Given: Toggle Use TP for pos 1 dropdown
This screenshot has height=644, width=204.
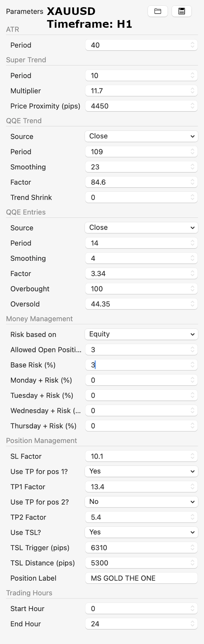Looking at the screenshot, I should [x=141, y=471].
